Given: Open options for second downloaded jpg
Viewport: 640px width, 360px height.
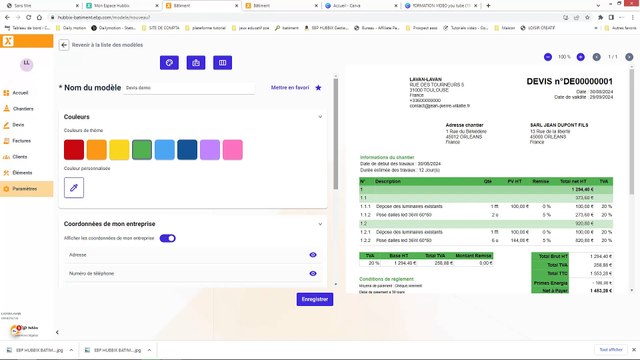Looking at the screenshot, I should pos(149,350).
